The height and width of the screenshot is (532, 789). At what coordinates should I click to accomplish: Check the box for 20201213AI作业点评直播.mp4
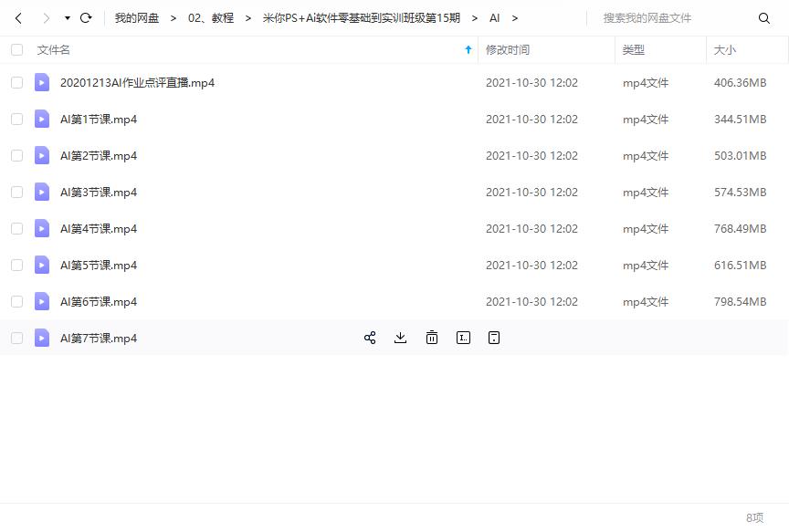pos(17,82)
